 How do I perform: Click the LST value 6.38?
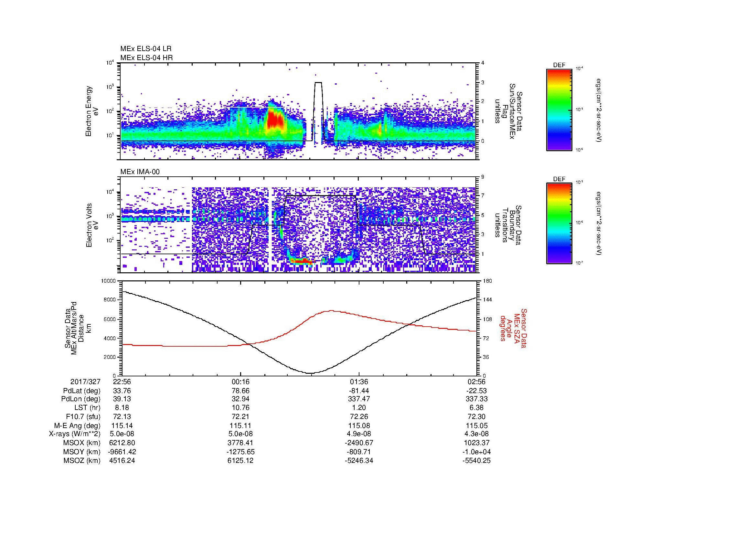(476, 408)
